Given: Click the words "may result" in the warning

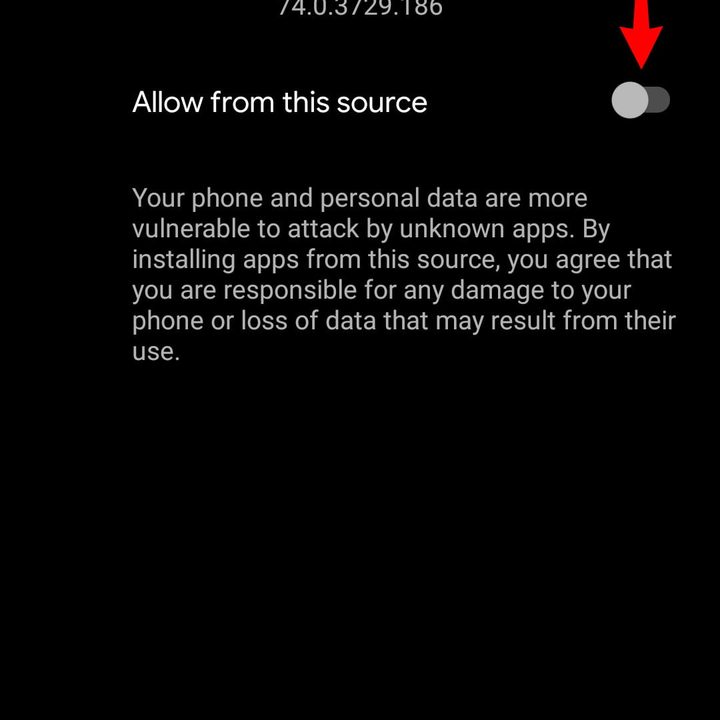Looking at the screenshot, I should coord(495,321).
